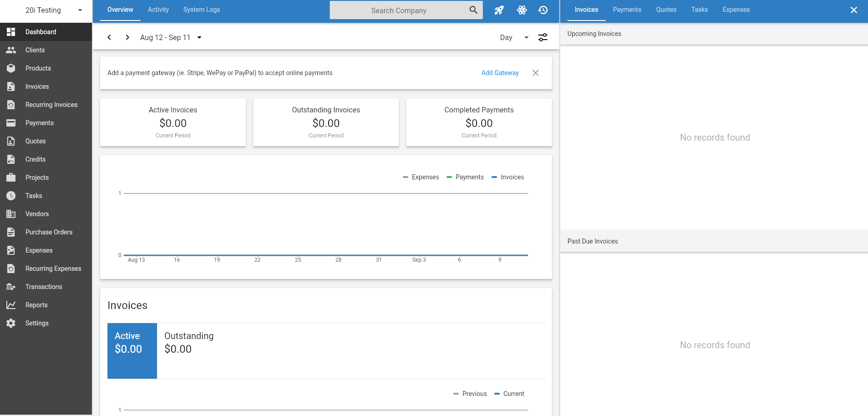Click the Completed Payments summary card
Screen dimensions: 868x416
[x=479, y=122]
